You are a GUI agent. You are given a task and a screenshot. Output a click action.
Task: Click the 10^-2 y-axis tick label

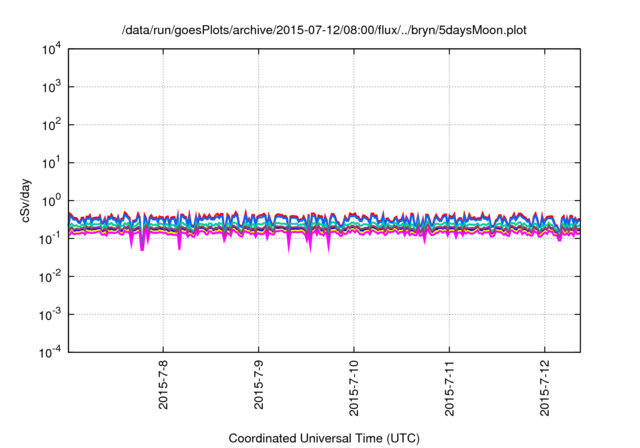click(x=50, y=277)
